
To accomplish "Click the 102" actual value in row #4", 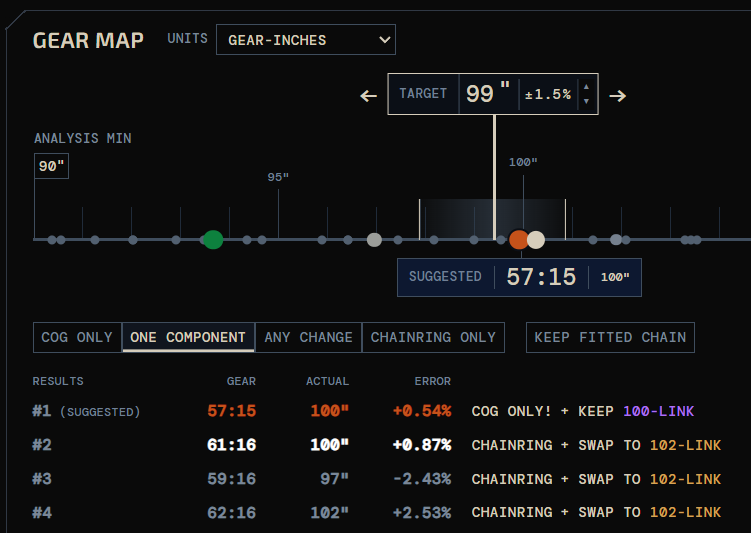I will click(330, 513).
